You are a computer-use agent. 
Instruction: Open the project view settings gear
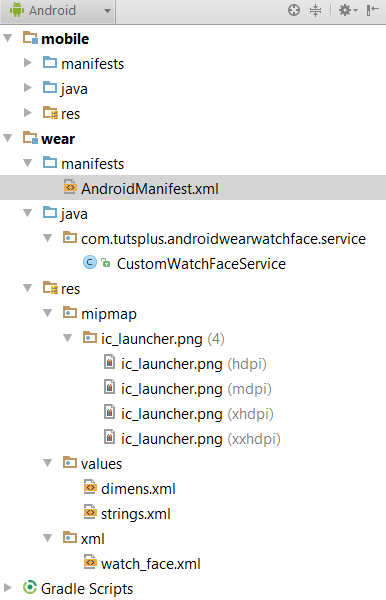click(x=347, y=10)
